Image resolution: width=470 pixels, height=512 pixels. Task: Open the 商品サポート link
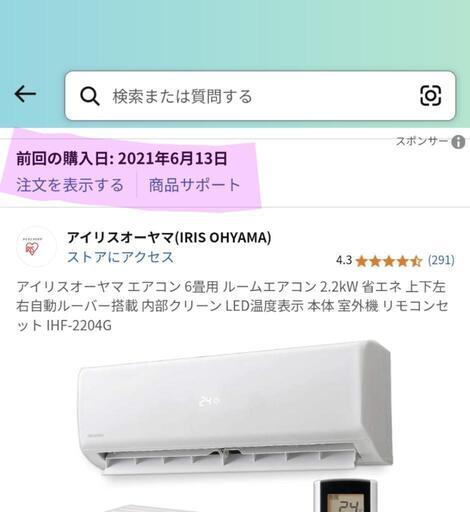pos(195,185)
